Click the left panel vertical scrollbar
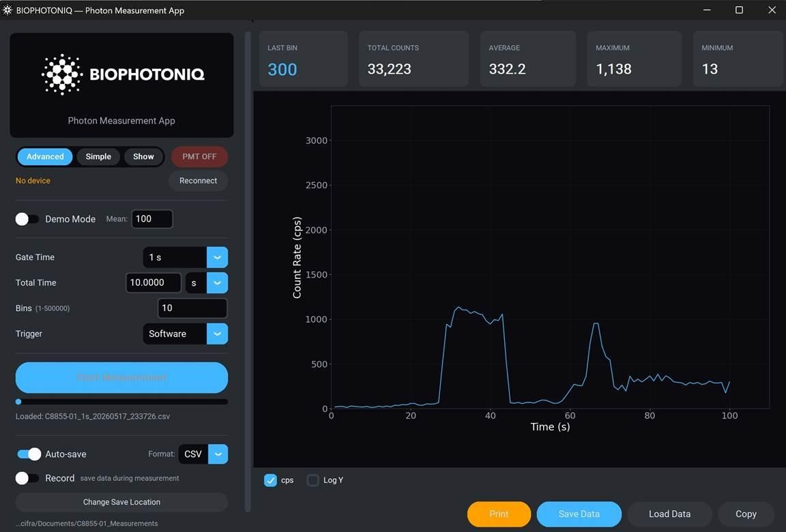Viewport: 786px width, 532px height. tap(248, 271)
